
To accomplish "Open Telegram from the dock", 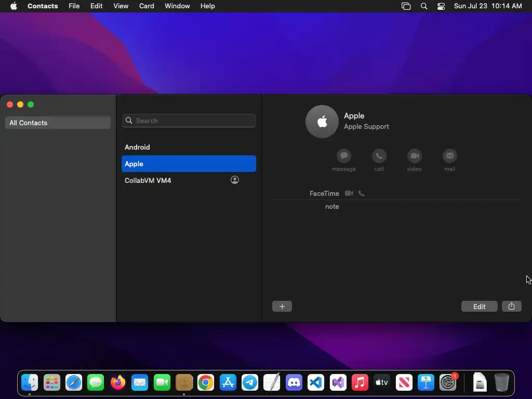I will (x=250, y=382).
